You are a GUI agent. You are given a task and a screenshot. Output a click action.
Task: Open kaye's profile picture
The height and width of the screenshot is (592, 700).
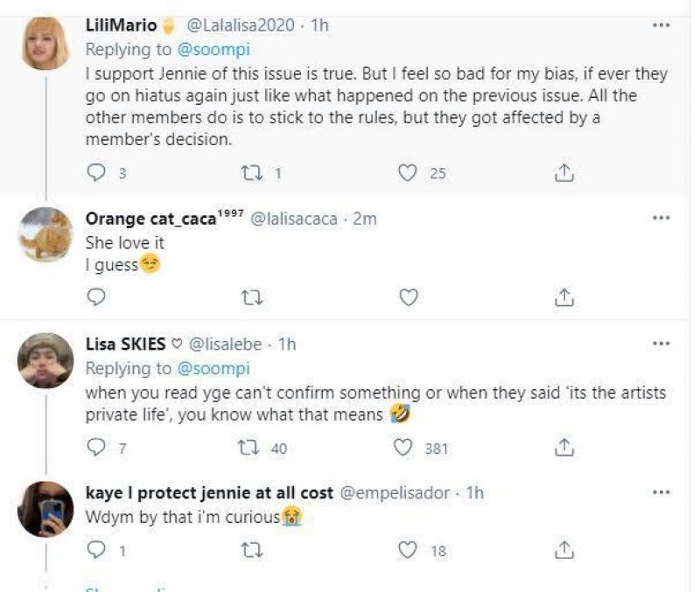point(45,509)
